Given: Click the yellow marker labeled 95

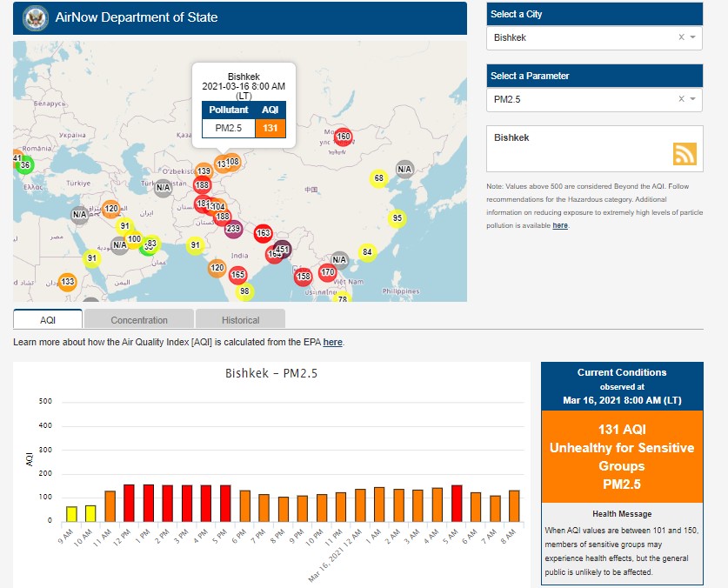Looking at the screenshot, I should 397,218.
